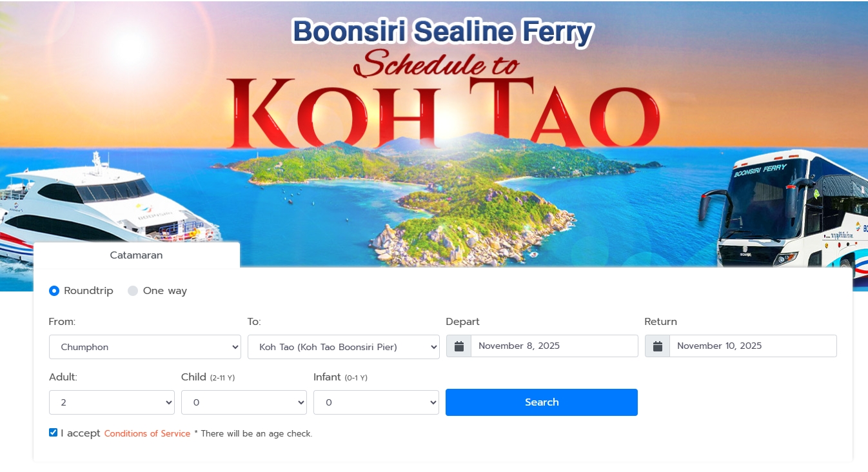Image resolution: width=868 pixels, height=472 pixels.
Task: Toggle the I accept checkbox
Action: 54,433
